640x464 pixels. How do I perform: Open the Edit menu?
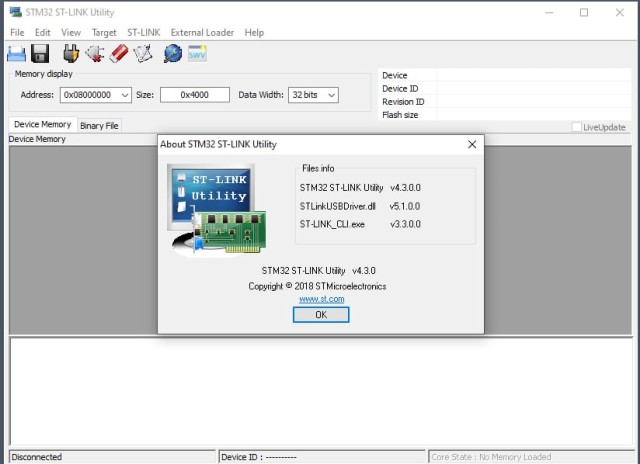coord(42,33)
